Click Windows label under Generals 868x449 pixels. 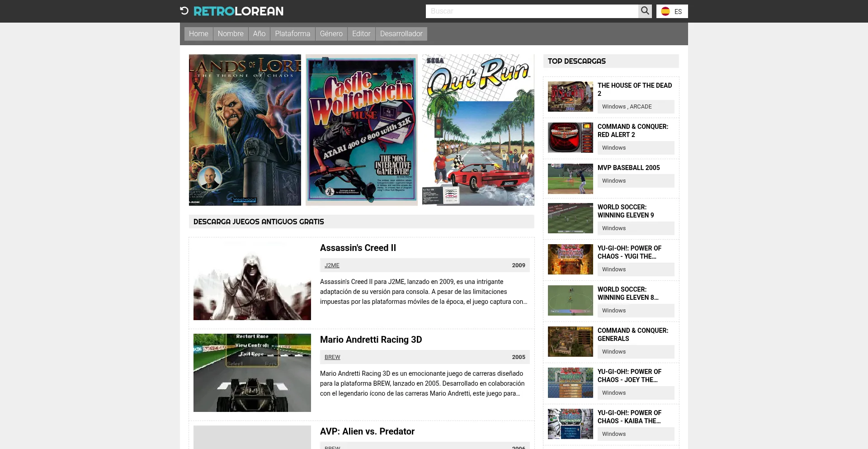[x=614, y=352]
